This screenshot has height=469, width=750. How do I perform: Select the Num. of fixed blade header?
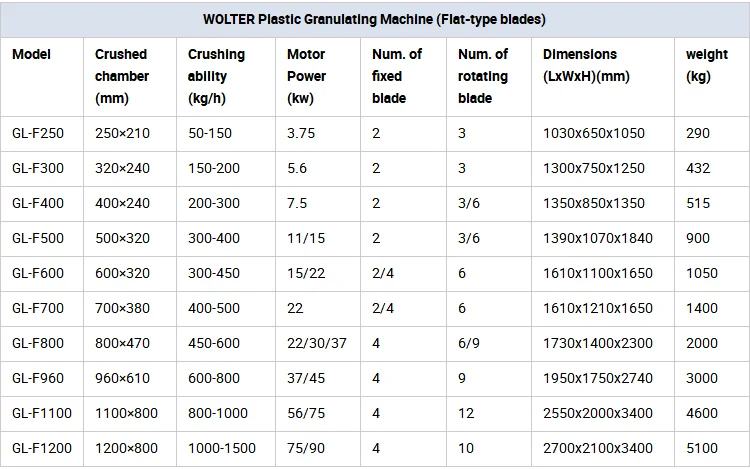[397, 76]
